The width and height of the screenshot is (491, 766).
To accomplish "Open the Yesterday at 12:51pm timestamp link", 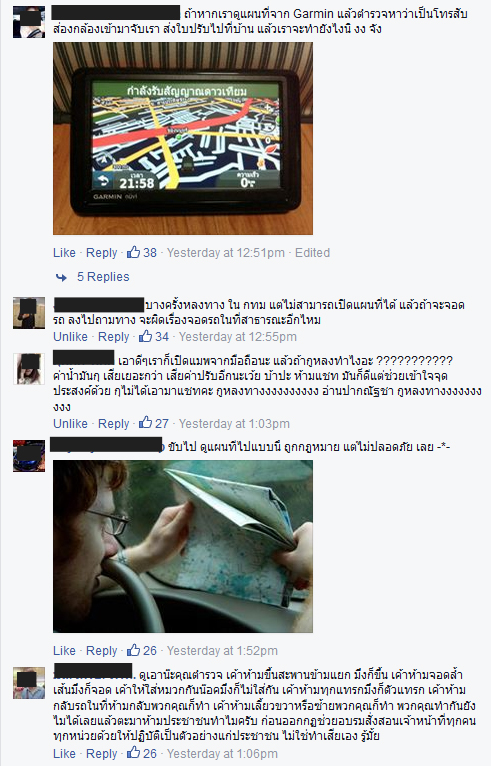I will [x=226, y=253].
